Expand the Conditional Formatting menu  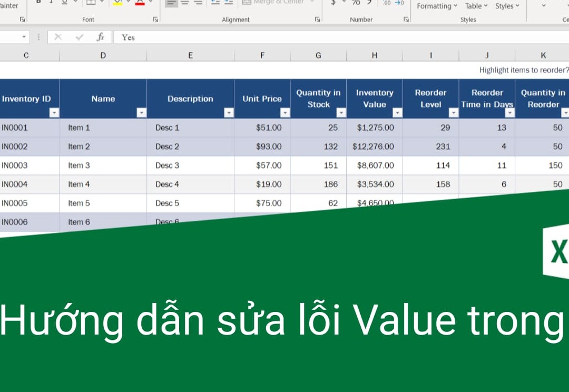[437, 6]
